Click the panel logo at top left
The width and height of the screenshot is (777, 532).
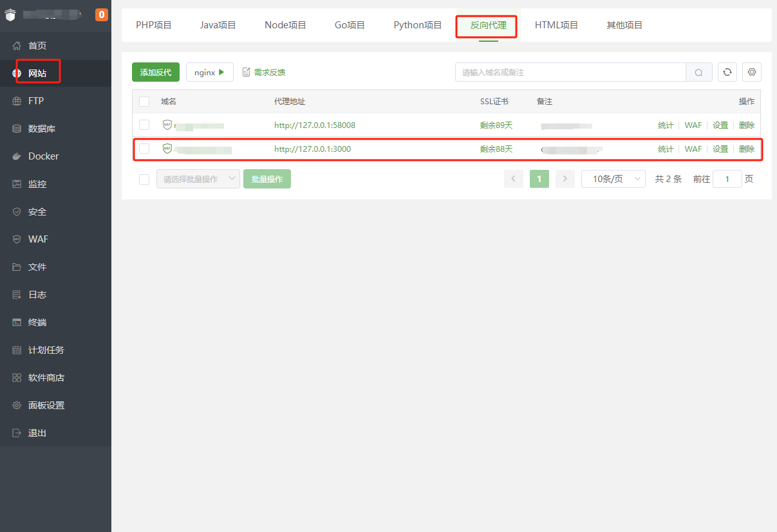point(9,15)
